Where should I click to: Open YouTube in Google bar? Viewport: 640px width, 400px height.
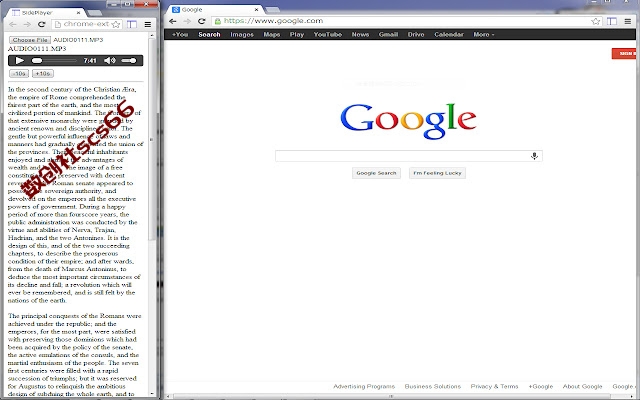click(x=328, y=34)
